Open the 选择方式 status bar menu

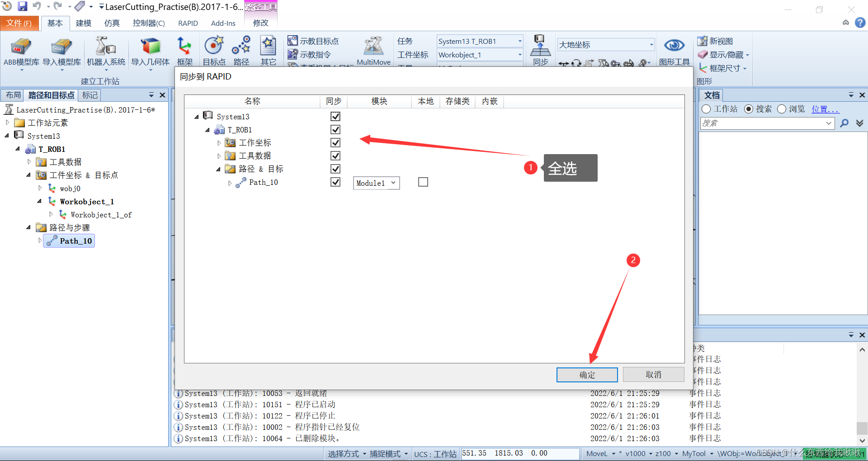(346, 454)
